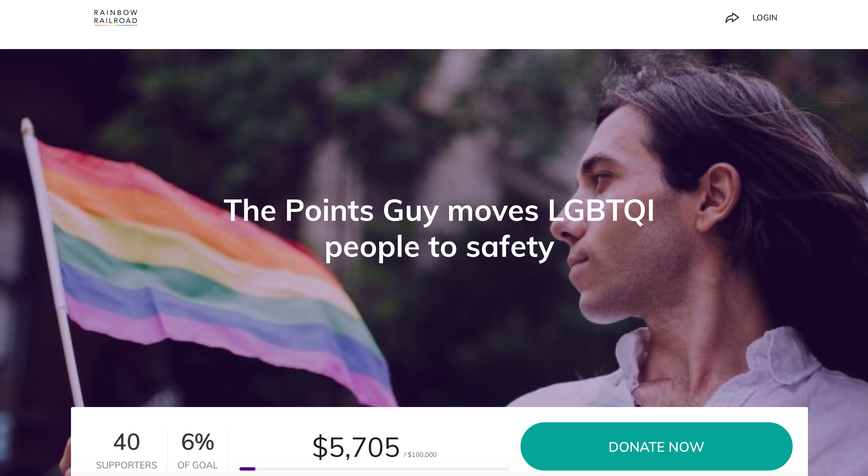Click the headline line "The Points Guy moves LGBTQI"
Screen dimensions: 868x476
(439, 210)
